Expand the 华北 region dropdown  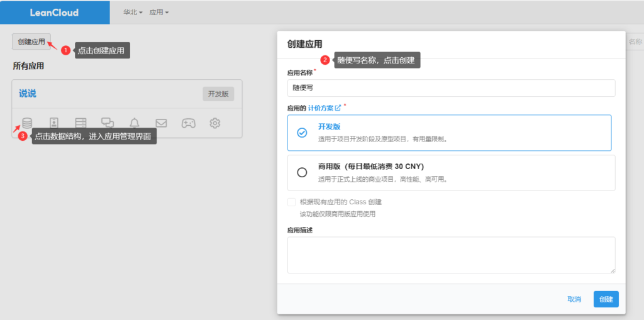pos(133,12)
